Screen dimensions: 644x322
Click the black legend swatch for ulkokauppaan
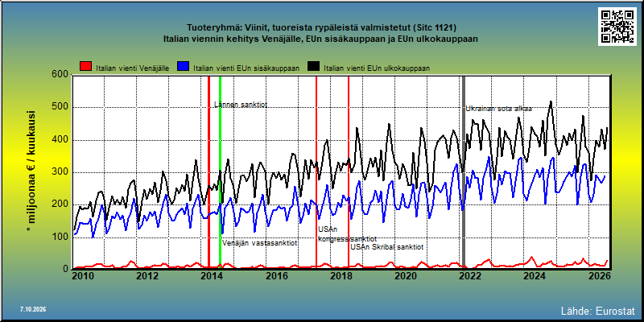313,67
